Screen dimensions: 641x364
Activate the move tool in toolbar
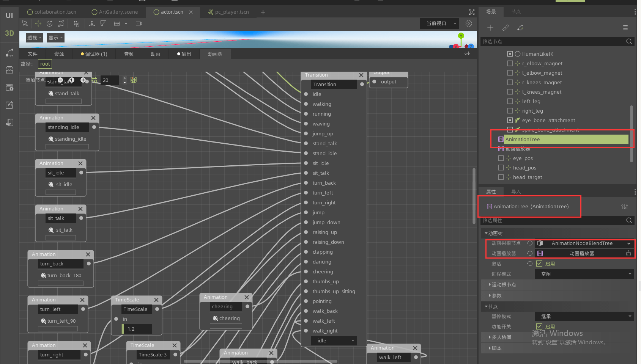(x=38, y=24)
